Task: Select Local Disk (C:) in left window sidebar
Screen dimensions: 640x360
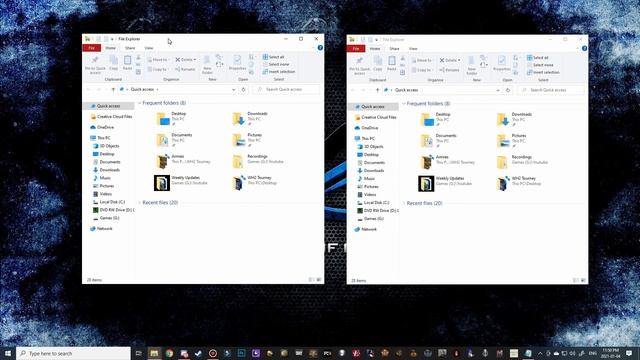Action: (x=109, y=202)
